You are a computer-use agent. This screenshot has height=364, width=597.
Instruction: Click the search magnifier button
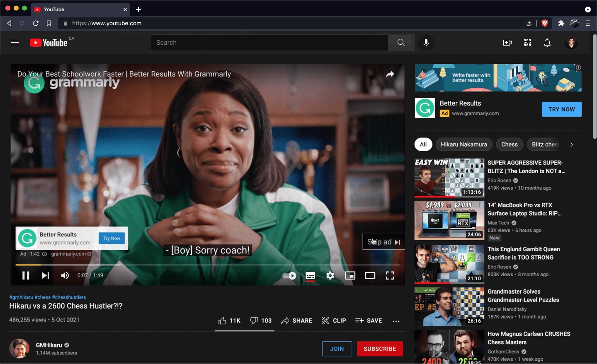coord(401,43)
